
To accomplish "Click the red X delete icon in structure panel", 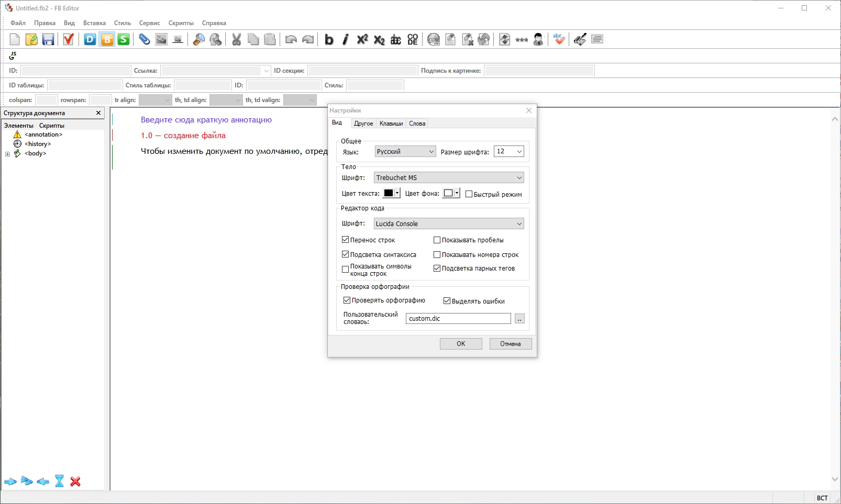I will pyautogui.click(x=75, y=481).
